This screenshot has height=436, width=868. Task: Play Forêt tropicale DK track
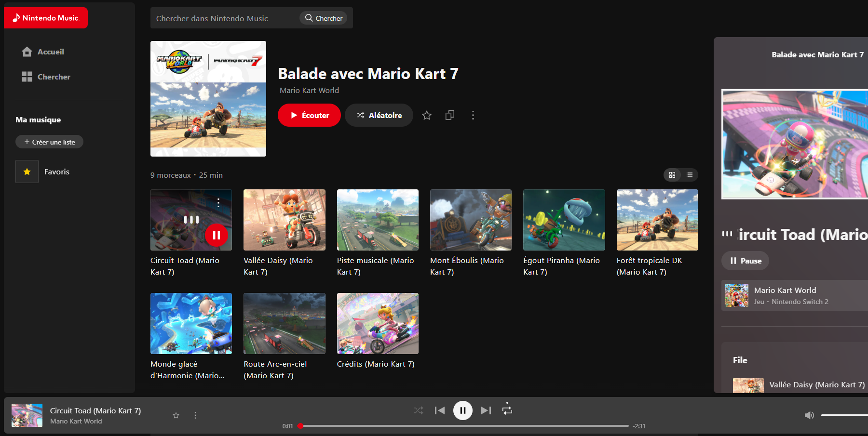click(x=657, y=220)
